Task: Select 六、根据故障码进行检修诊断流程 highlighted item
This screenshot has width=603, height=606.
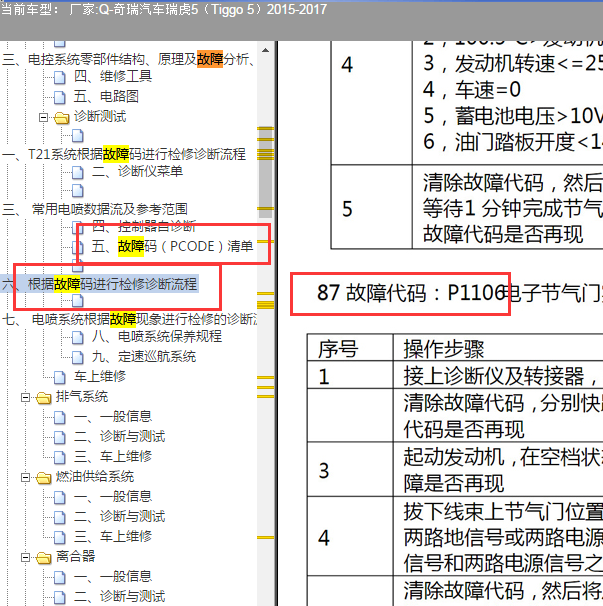Action: [100, 284]
